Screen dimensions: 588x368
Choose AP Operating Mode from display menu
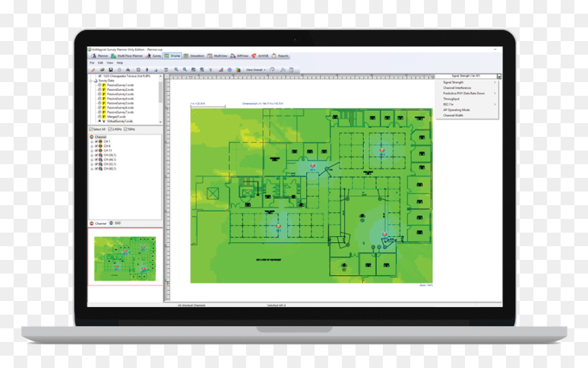[x=467, y=110]
